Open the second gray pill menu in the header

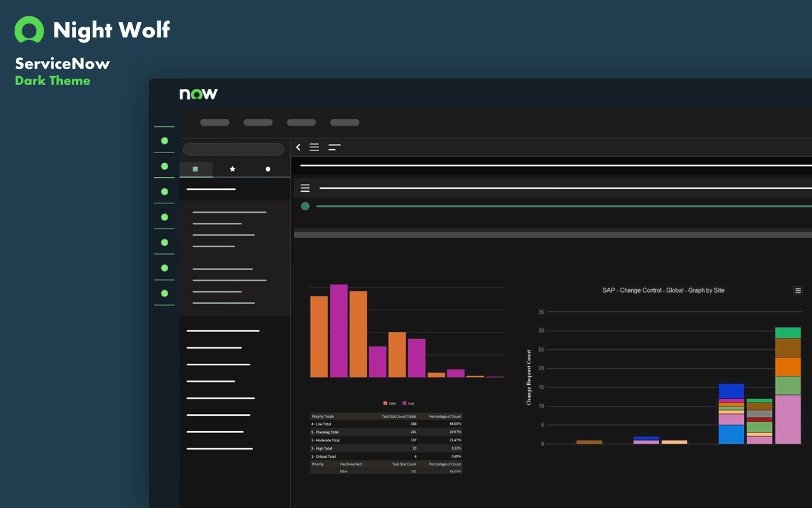pyautogui.click(x=258, y=122)
